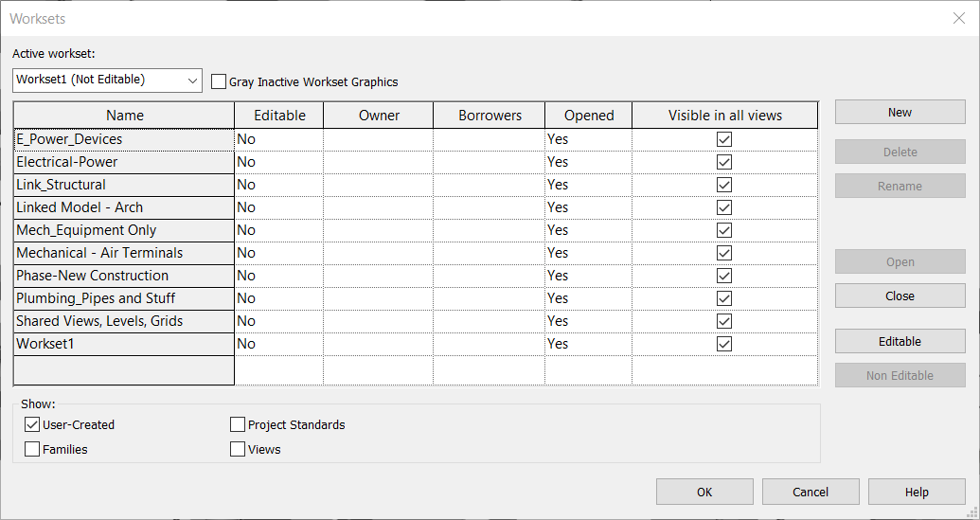Tick the Project Standards checkbox
This screenshot has width=980, height=520.
point(238,425)
